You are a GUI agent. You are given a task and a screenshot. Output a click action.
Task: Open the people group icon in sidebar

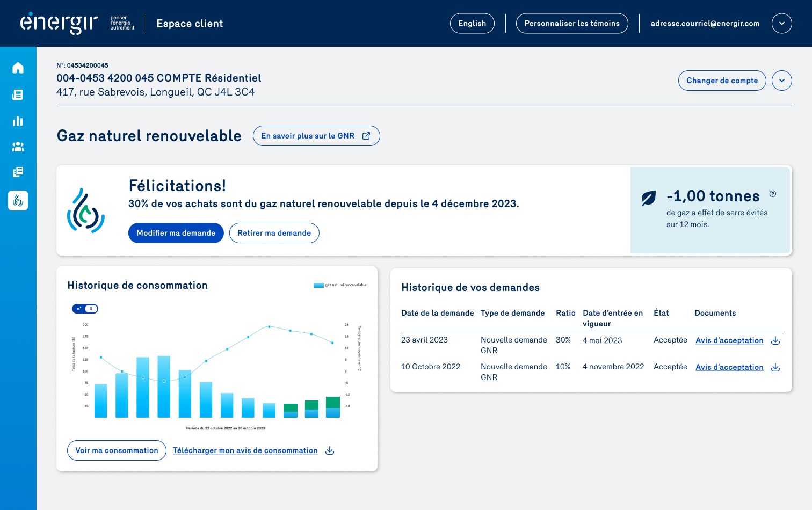click(x=18, y=146)
